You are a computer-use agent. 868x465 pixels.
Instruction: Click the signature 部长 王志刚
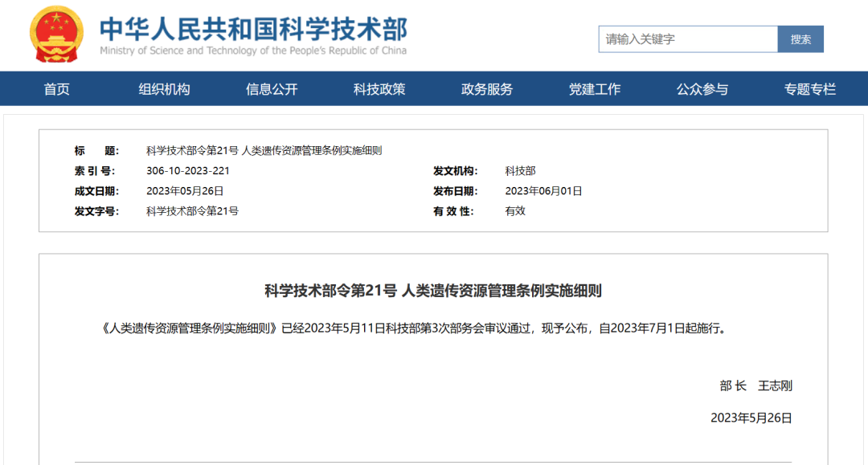pyautogui.click(x=755, y=386)
